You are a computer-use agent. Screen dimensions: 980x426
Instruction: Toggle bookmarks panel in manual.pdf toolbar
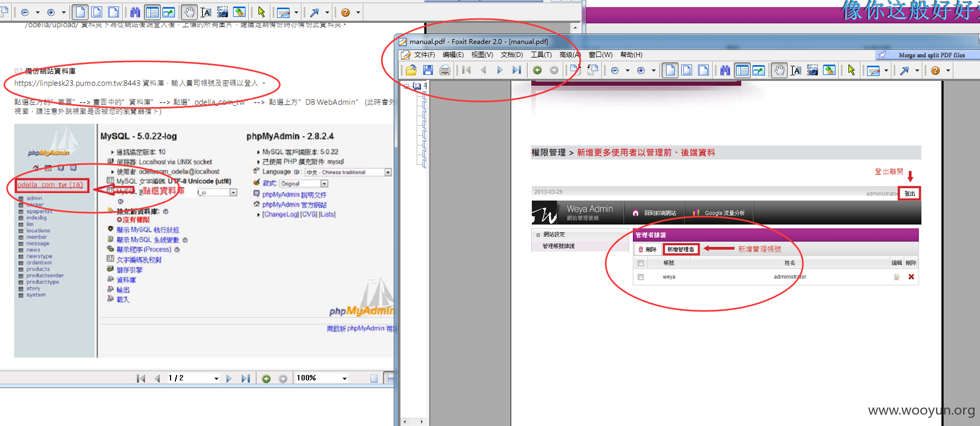click(x=742, y=70)
